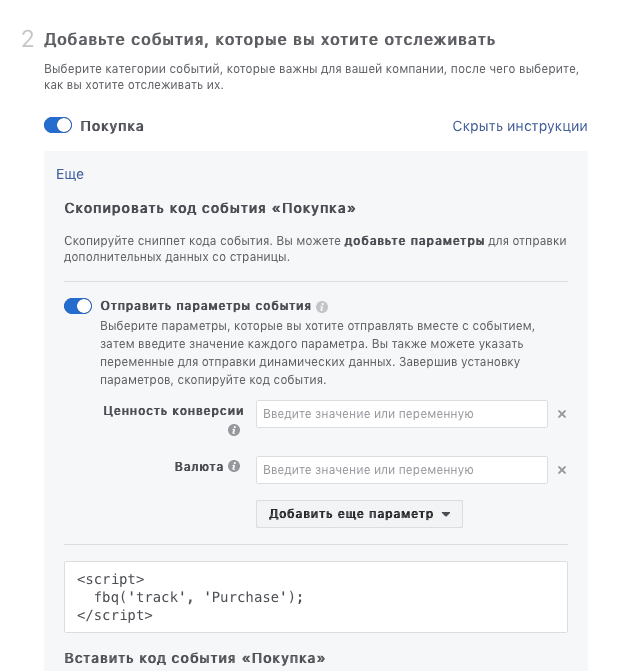Focus the Валюта value input
The width and height of the screenshot is (631, 671).
pos(402,470)
